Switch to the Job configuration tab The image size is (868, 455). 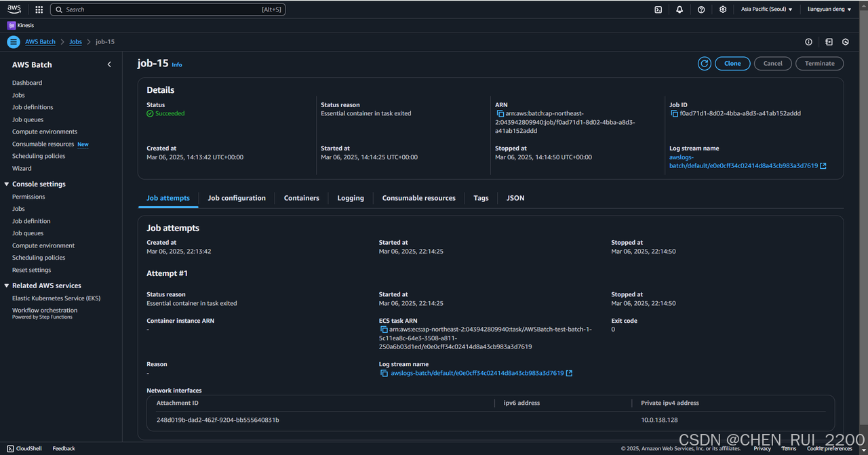point(237,198)
